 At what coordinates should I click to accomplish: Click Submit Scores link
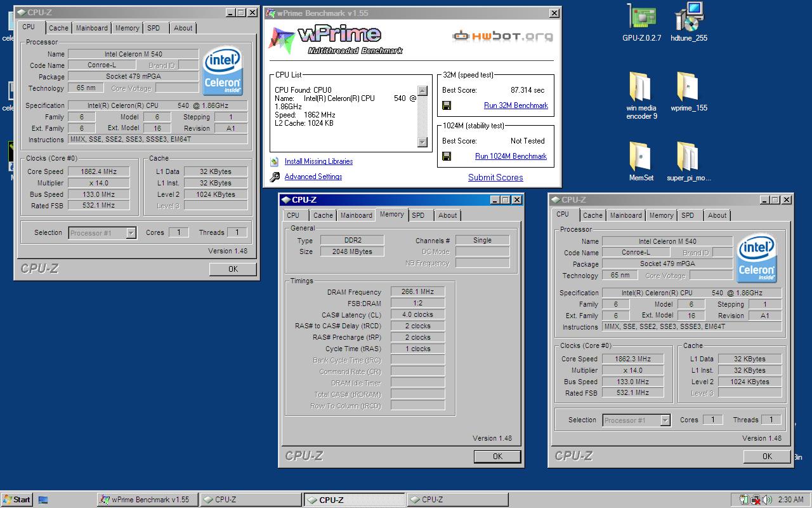click(x=495, y=178)
